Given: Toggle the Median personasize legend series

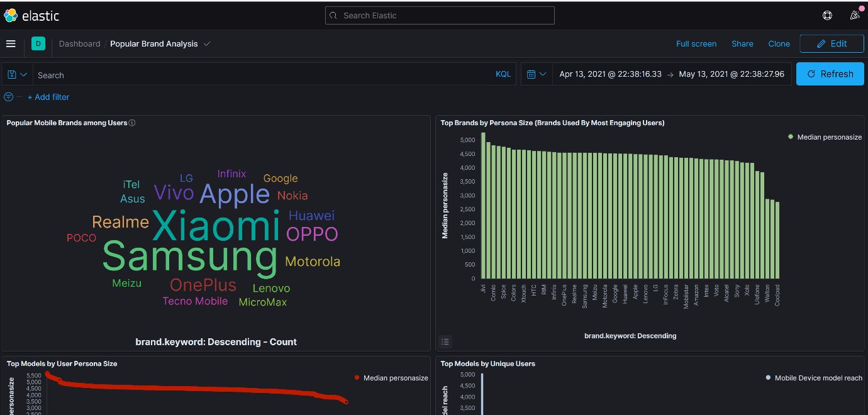Looking at the screenshot, I should click(824, 136).
